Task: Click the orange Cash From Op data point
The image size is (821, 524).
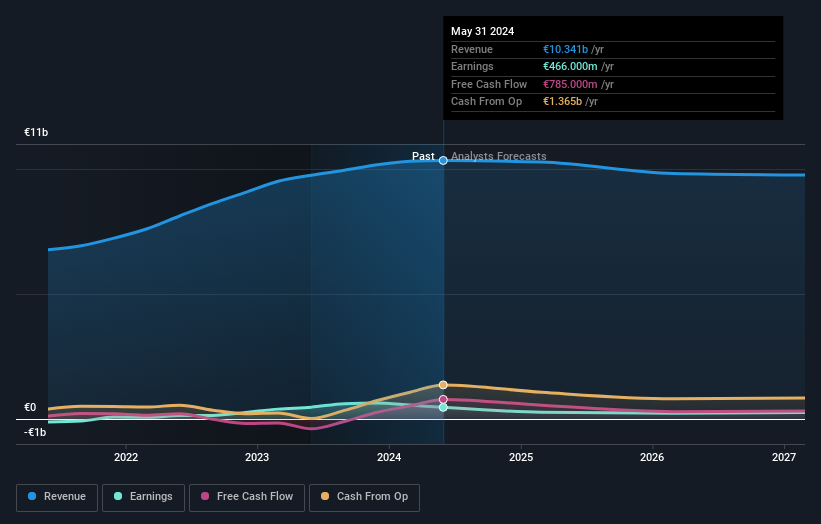Action: (x=443, y=385)
